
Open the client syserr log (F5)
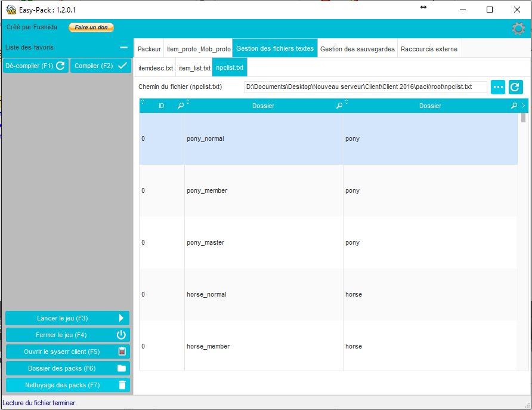point(67,352)
